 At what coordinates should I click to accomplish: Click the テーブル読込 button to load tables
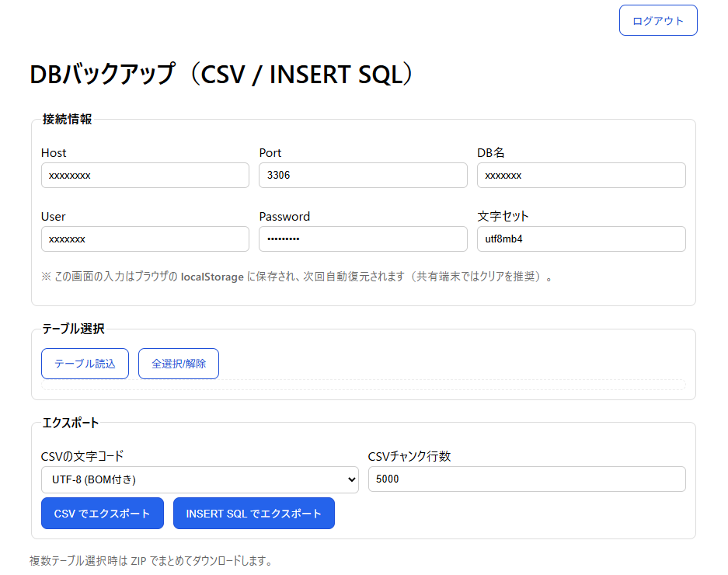pyautogui.click(x=85, y=363)
